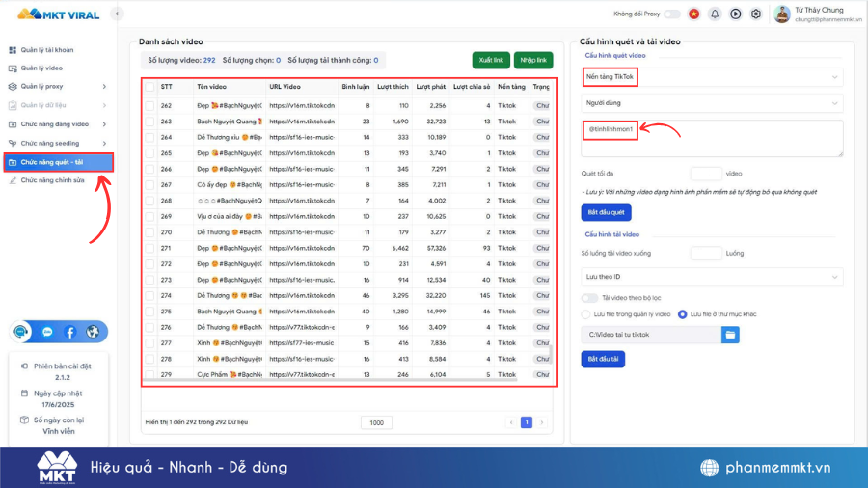Click the Quản lý tài khoản icon
868x488 pixels.
click(x=13, y=50)
